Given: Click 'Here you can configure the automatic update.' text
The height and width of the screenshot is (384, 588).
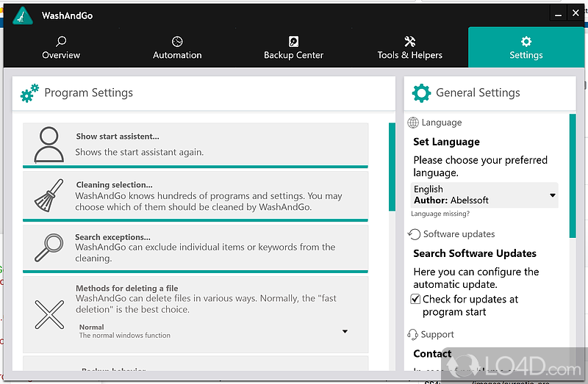Looking at the screenshot, I should click(x=476, y=278).
